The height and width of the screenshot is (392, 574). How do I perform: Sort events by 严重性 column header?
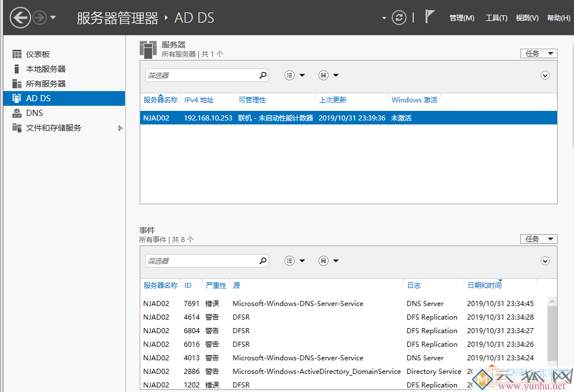pyautogui.click(x=215, y=286)
